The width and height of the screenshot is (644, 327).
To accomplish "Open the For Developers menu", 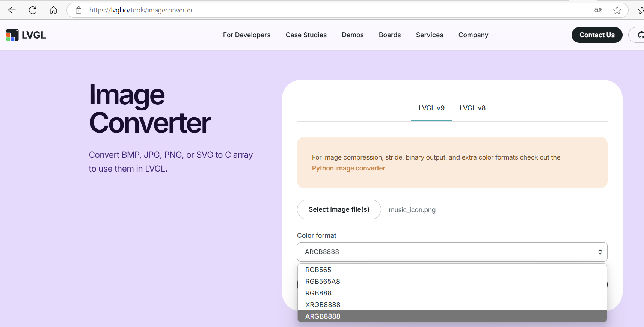I will 247,35.
